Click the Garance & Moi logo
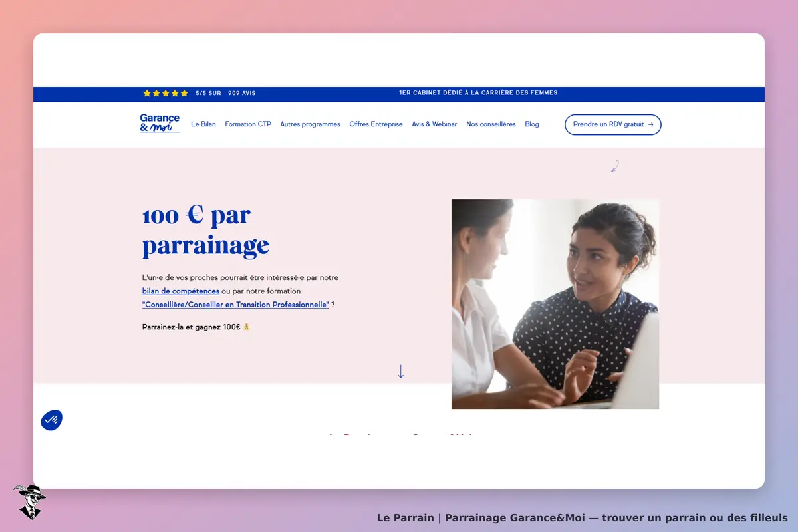798x532 pixels. 160,124
